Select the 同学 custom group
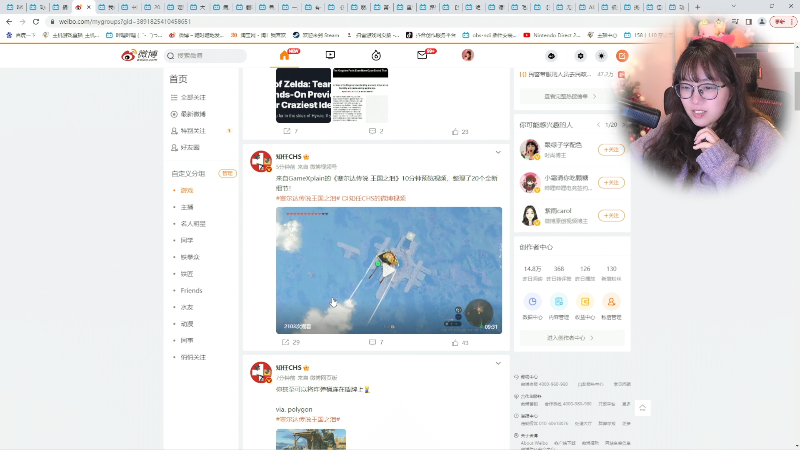Viewport: 800px width, 450px height. click(187, 240)
